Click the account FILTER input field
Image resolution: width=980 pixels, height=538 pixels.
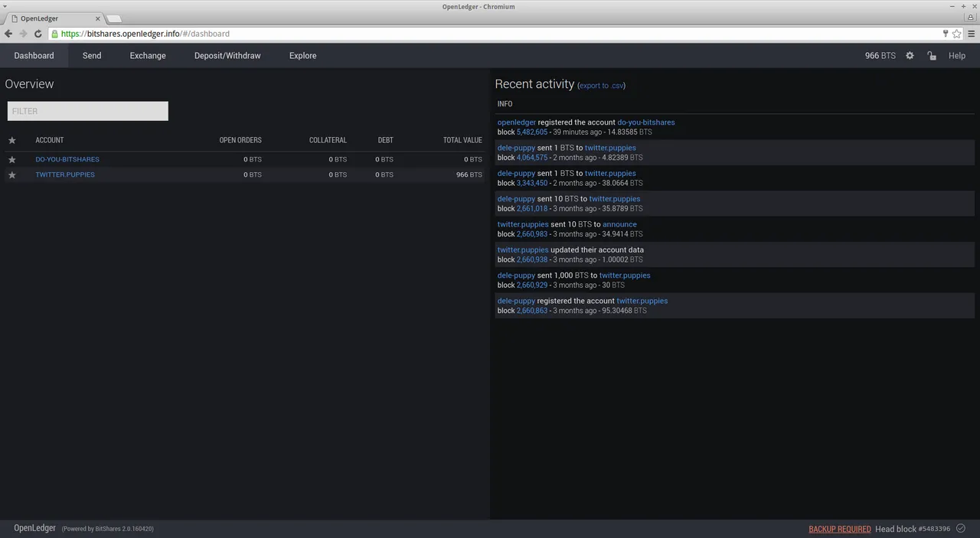coord(88,111)
